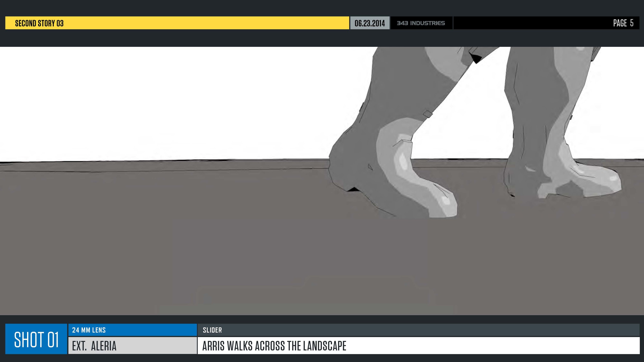Click the 'SECOND STORY 03' title text
644x362 pixels.
(x=39, y=23)
